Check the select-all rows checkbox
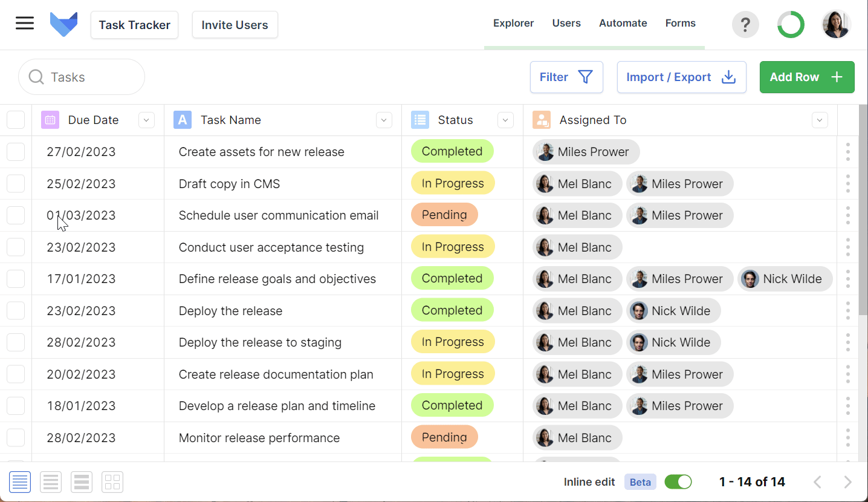The image size is (868, 502). [16, 120]
